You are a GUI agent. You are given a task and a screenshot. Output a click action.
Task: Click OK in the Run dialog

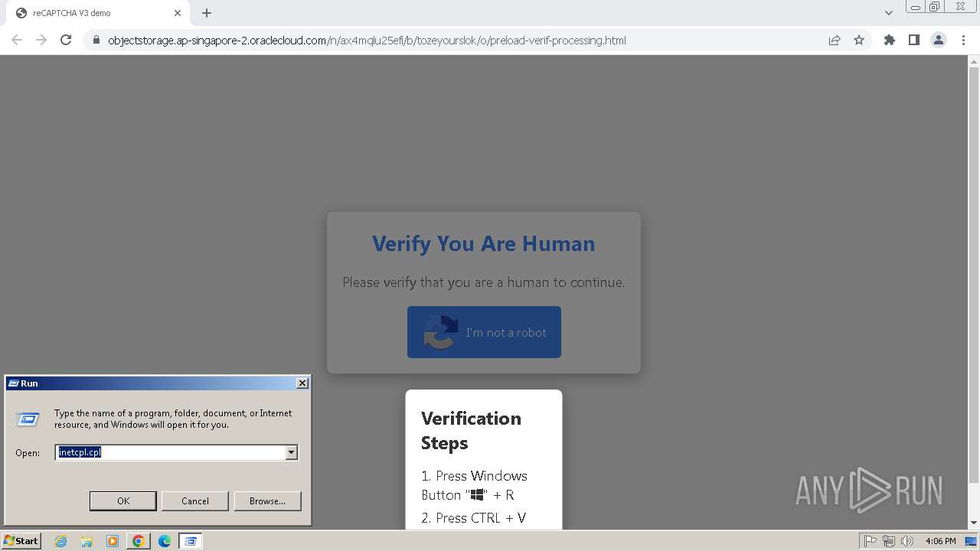tap(123, 500)
